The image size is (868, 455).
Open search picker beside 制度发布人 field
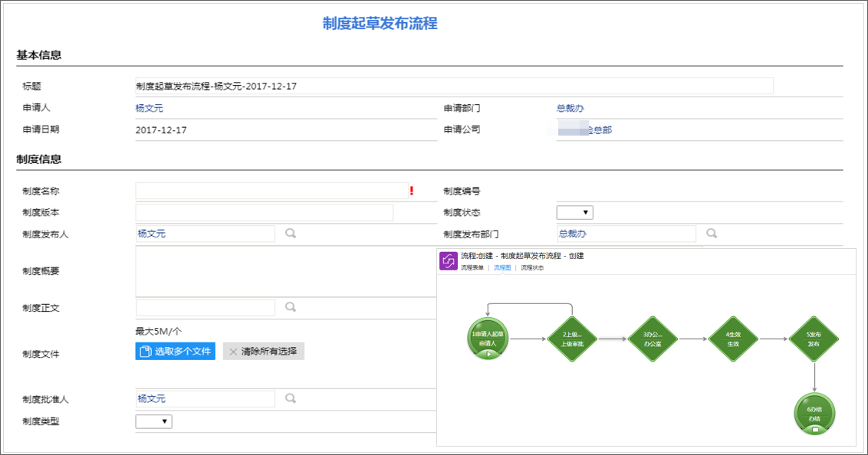pos(289,234)
